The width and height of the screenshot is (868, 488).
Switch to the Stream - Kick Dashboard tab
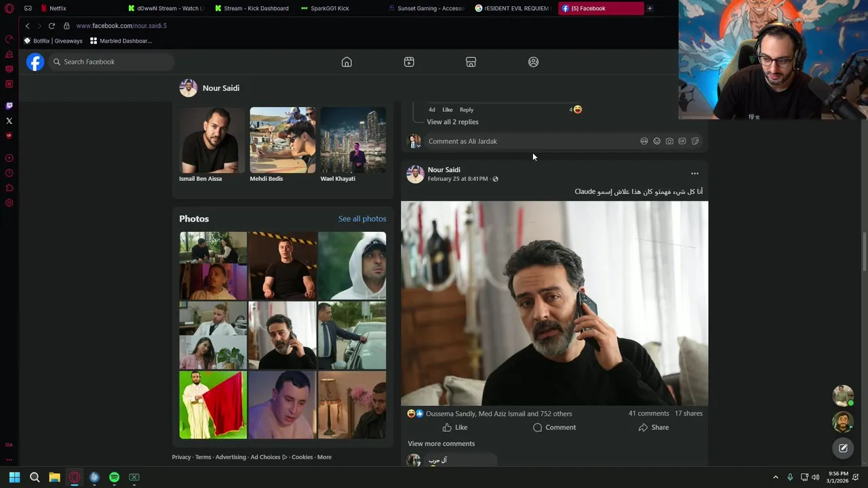(252, 8)
